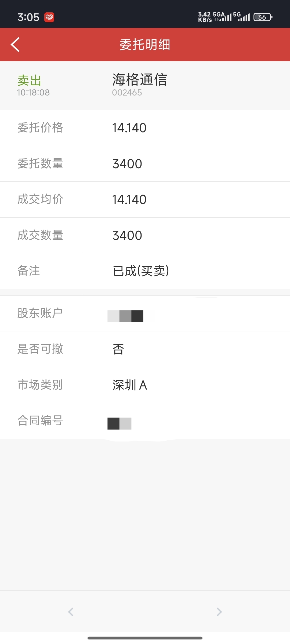290x644 pixels.
Task: Tap the 委托明细 page title
Action: (x=145, y=45)
